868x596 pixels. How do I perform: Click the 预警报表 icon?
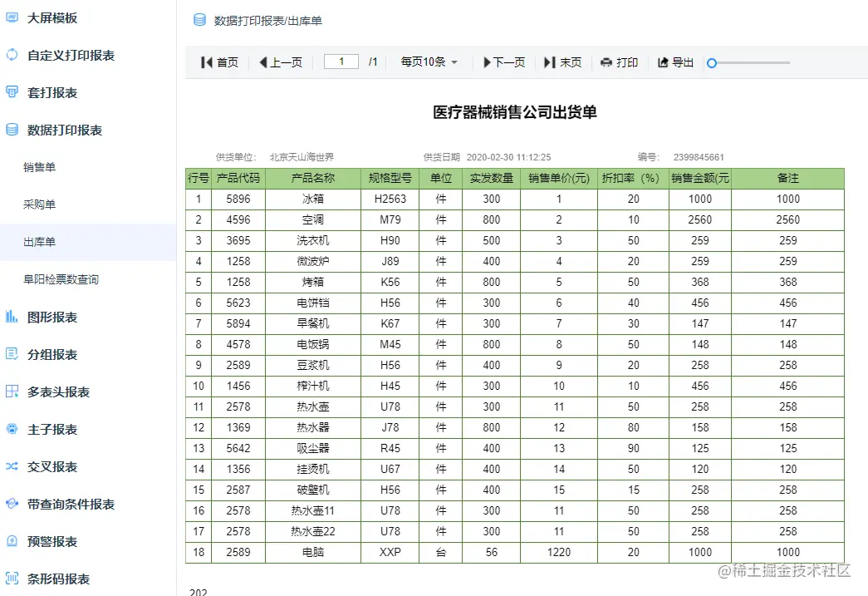(12, 541)
